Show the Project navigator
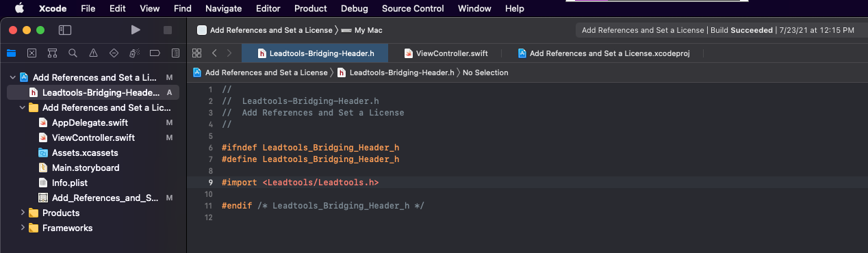Image resolution: width=868 pixels, height=253 pixels. [x=11, y=53]
